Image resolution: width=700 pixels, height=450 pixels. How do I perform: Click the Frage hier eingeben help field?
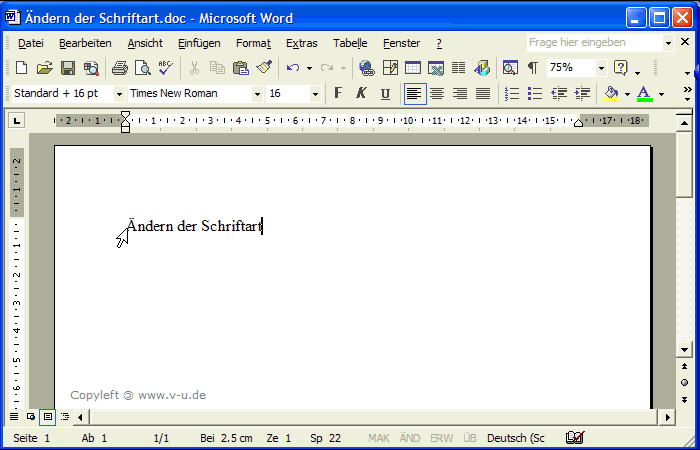coord(595,43)
